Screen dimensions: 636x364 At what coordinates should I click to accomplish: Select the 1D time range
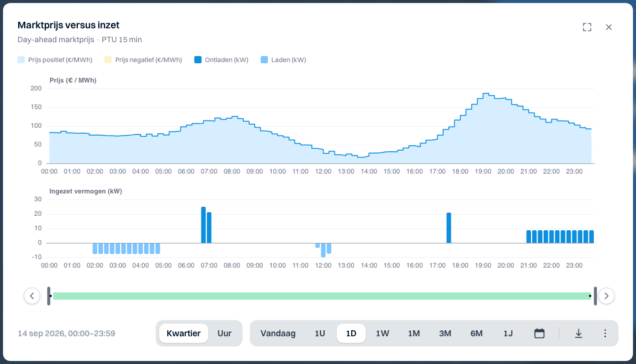click(351, 333)
